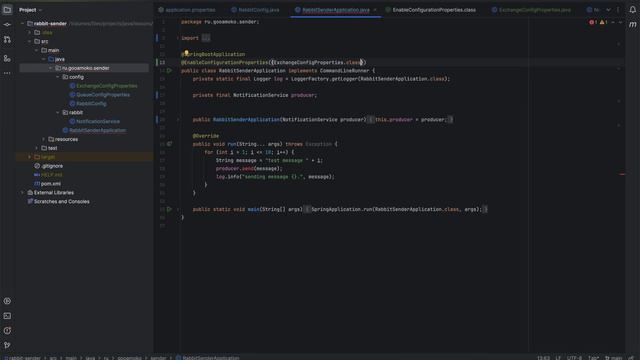640x360 pixels.
Task: Click the line and column indicator
Action: tap(543, 358)
